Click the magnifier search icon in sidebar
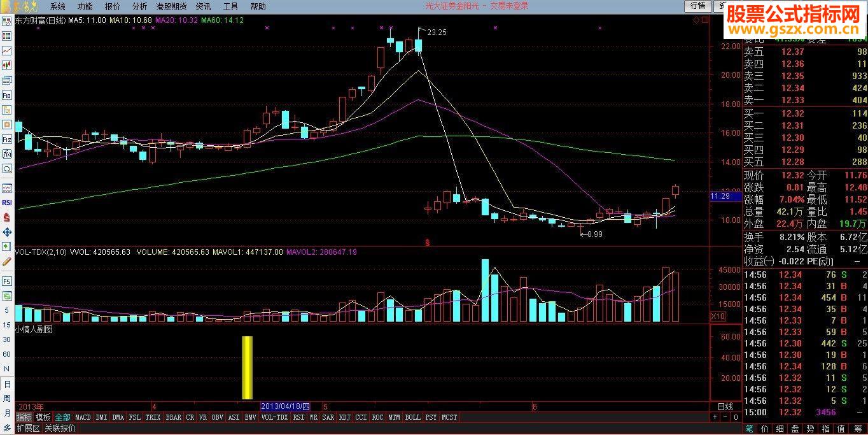 7,169
